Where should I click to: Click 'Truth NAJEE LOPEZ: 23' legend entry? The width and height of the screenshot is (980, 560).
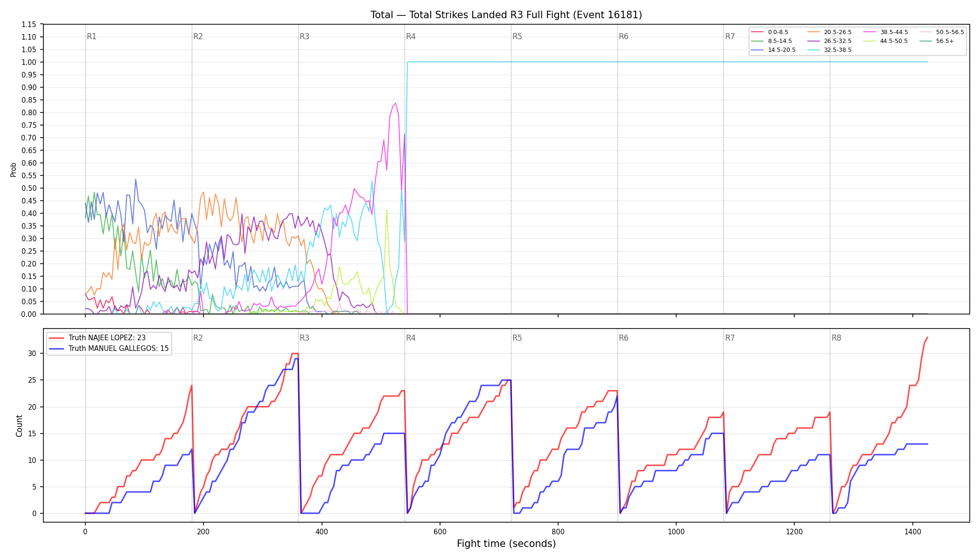(x=107, y=338)
